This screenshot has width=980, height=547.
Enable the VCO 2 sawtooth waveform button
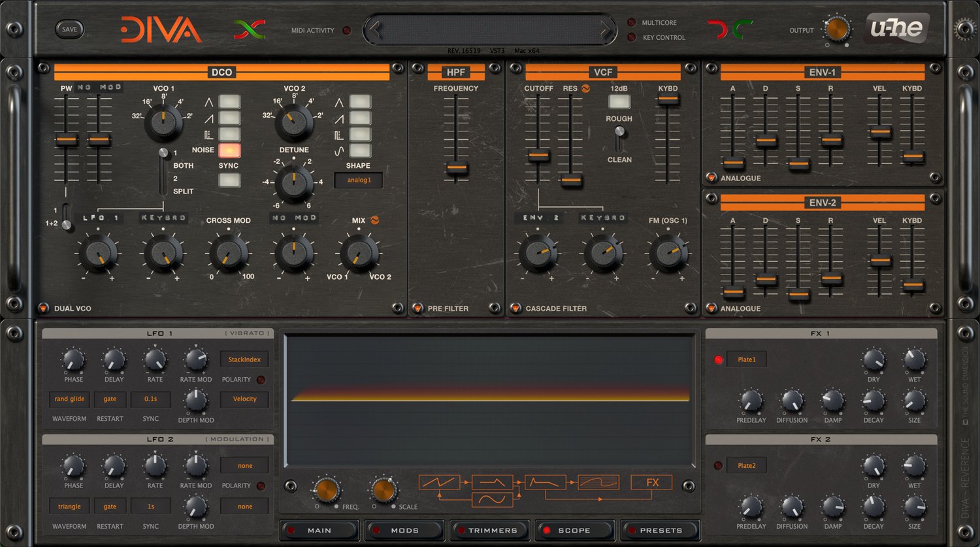tap(360, 118)
